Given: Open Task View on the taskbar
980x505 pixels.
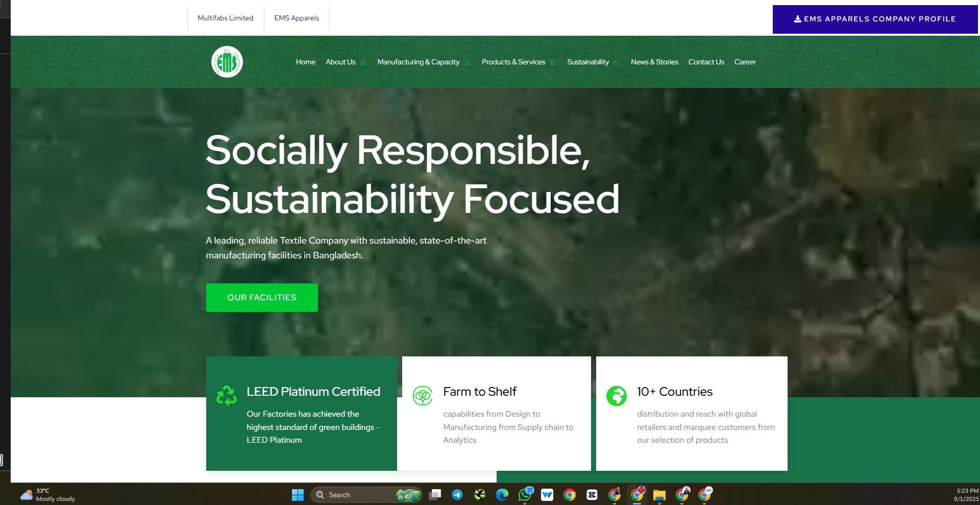Looking at the screenshot, I should pyautogui.click(x=435, y=495).
